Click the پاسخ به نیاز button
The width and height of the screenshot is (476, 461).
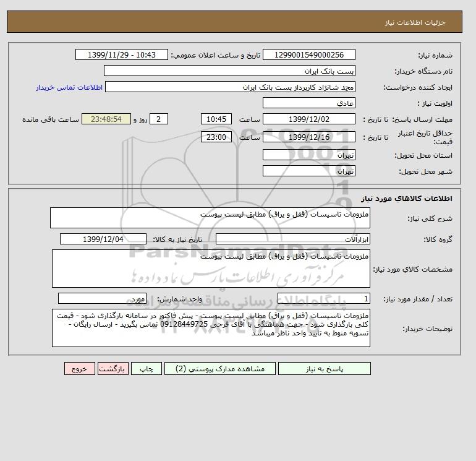tap(324, 369)
